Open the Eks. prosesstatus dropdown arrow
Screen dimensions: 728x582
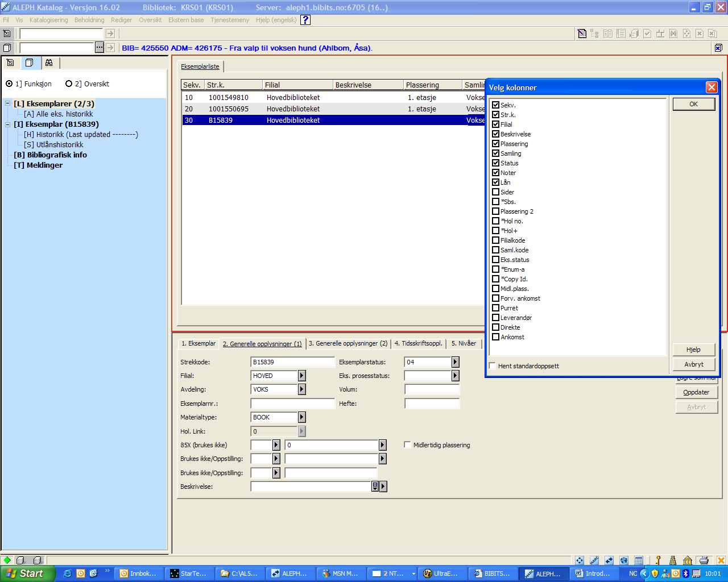point(456,376)
